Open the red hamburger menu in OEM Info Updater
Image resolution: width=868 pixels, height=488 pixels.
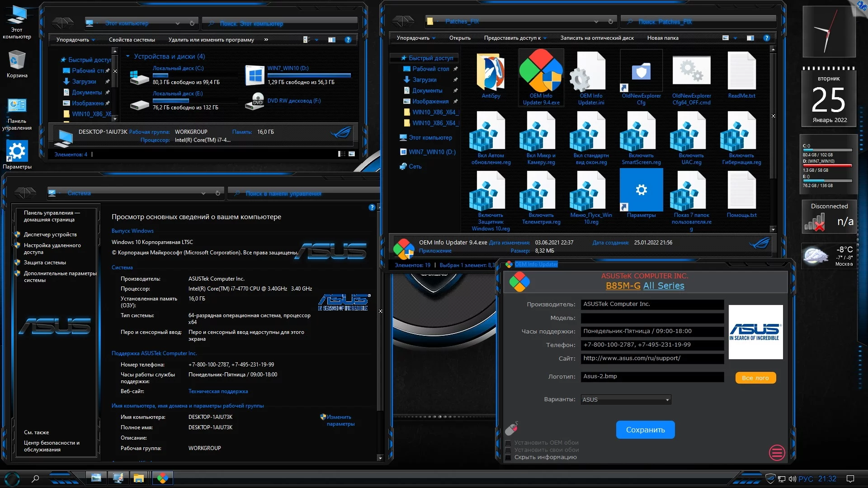click(x=777, y=452)
